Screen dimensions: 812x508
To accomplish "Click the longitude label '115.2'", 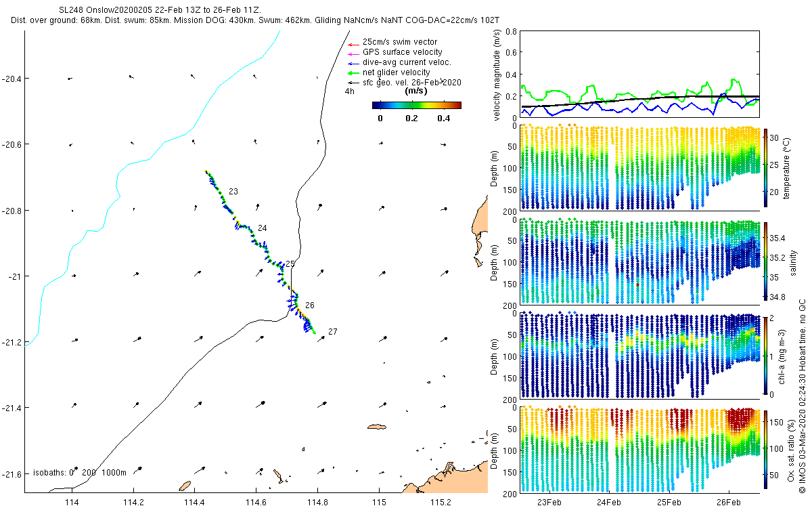I will tap(441, 503).
